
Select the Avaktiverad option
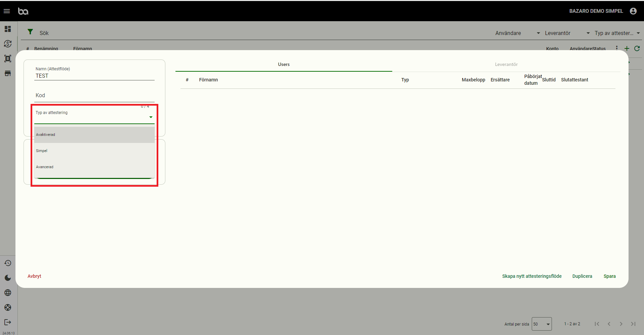pyautogui.click(x=94, y=135)
